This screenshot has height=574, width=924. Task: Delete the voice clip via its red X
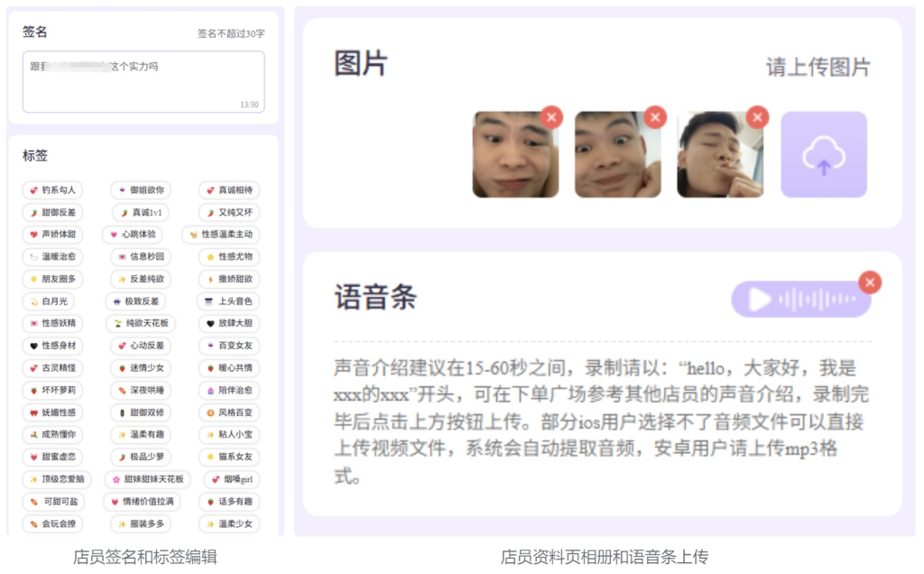tap(870, 282)
